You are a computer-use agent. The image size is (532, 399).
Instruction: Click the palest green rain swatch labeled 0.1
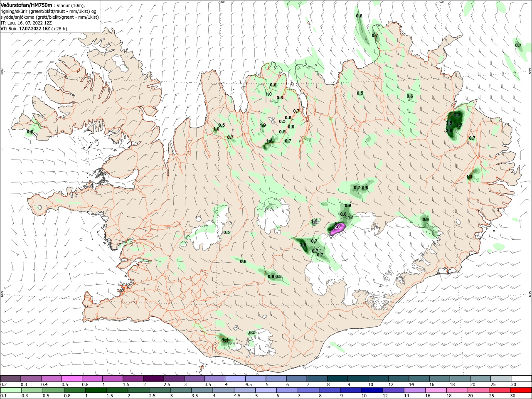[x=11, y=390]
